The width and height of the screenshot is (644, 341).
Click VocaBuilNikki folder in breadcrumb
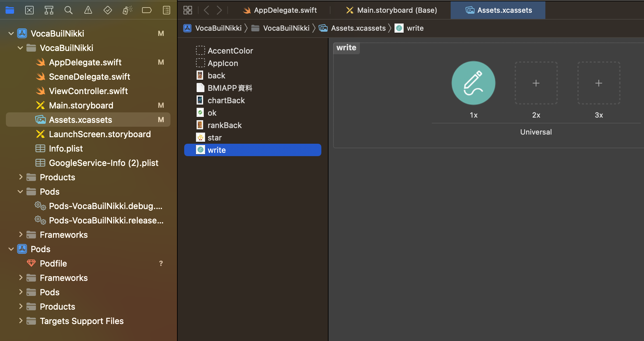click(281, 28)
